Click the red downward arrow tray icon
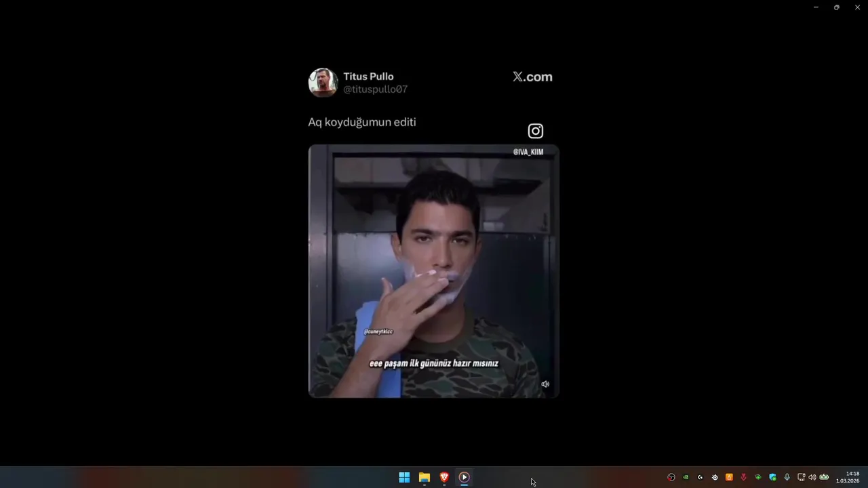Screen dimensions: 868x488 click(744, 477)
